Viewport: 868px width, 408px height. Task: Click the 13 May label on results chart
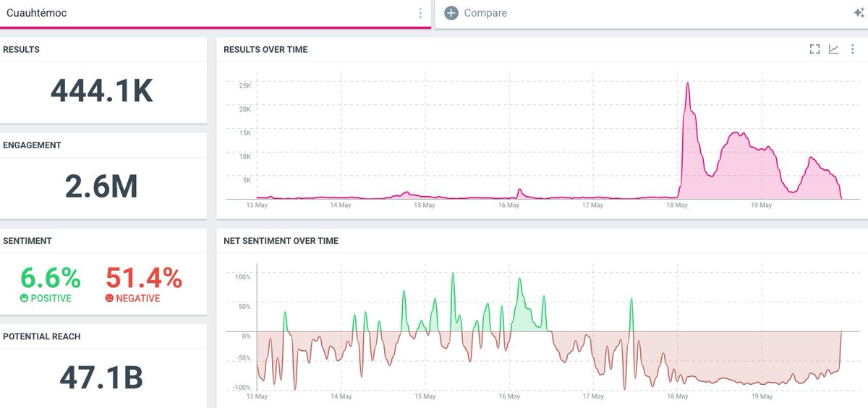[x=257, y=205]
